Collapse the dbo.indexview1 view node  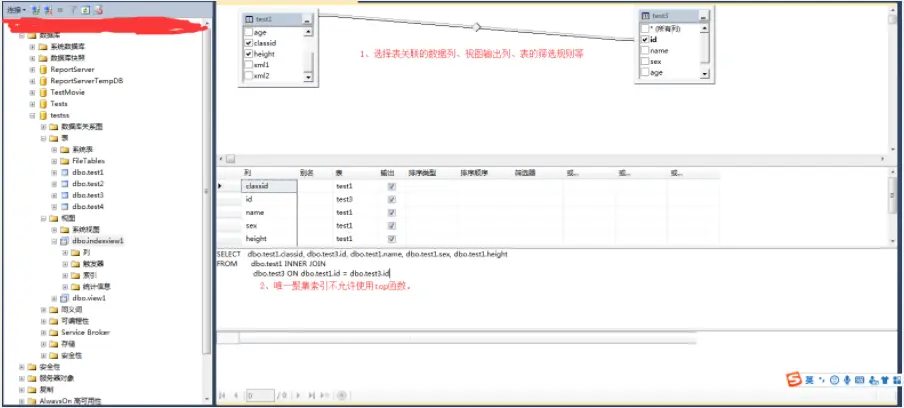[x=54, y=241]
